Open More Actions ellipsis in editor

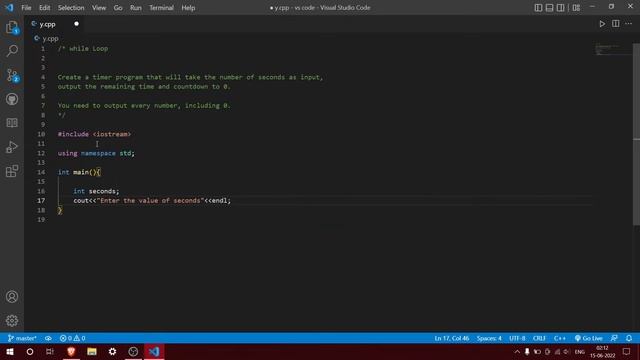[629, 24]
